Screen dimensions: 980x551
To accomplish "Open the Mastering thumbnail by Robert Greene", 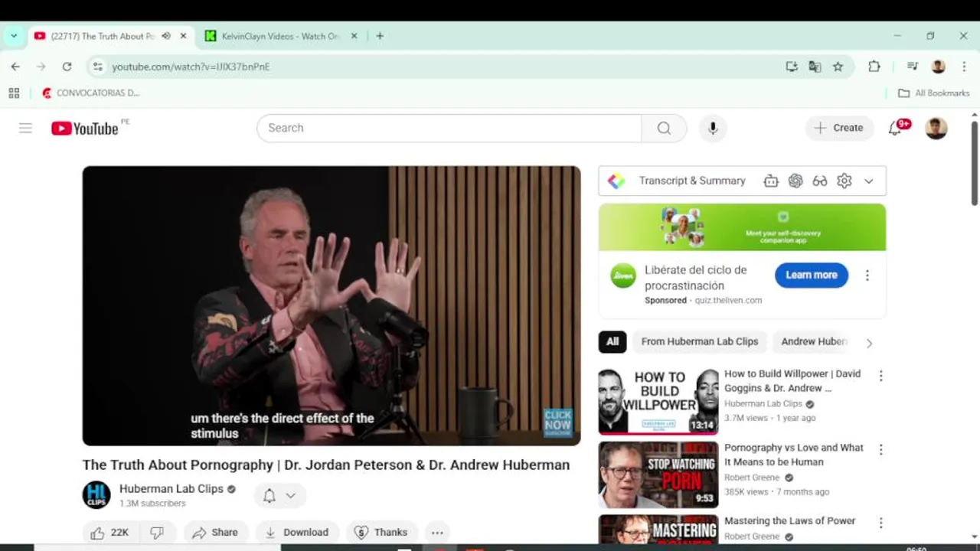I will click(658, 530).
